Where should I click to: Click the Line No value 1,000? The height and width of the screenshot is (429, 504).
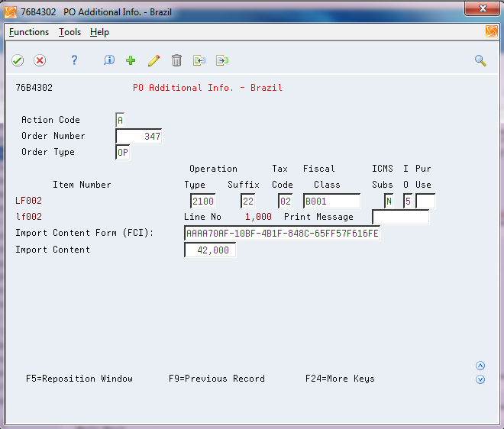pyautogui.click(x=258, y=217)
